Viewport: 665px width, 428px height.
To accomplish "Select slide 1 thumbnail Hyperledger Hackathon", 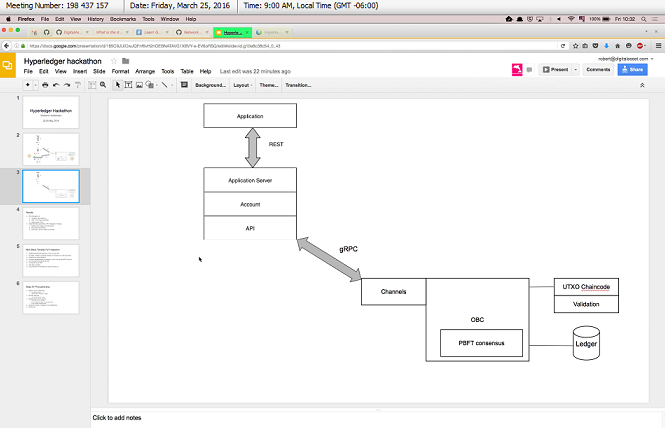I will 51,112.
